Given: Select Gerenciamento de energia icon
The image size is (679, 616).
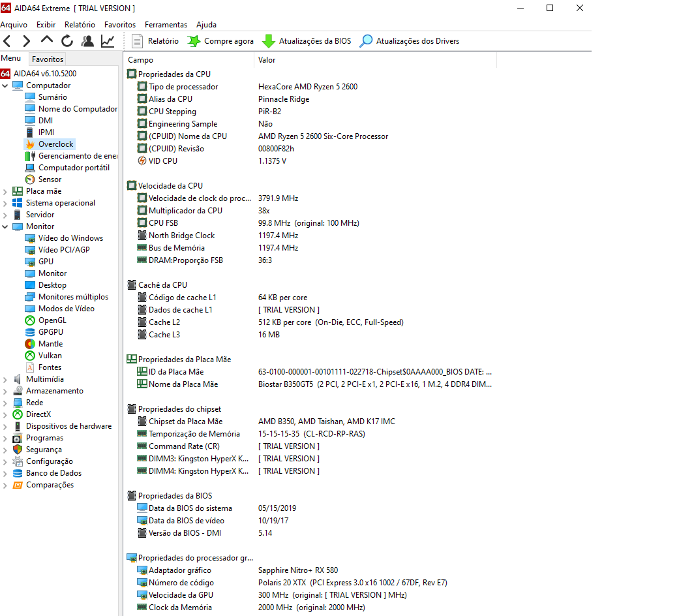Looking at the screenshot, I should tap(30, 156).
